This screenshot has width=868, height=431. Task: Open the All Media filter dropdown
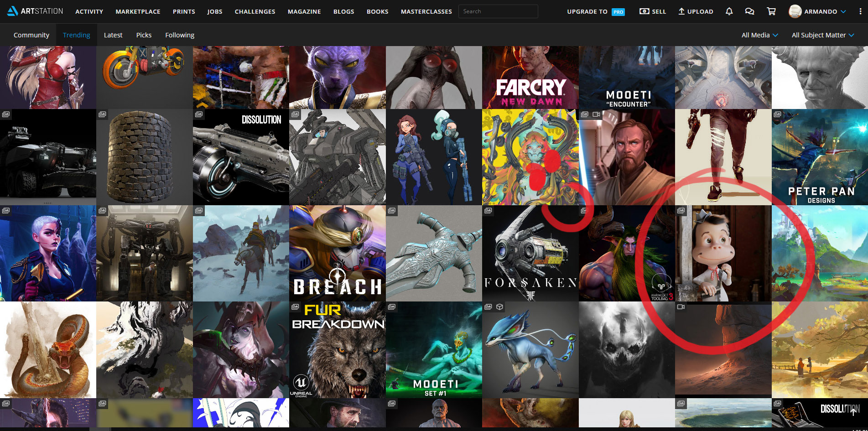pos(759,35)
